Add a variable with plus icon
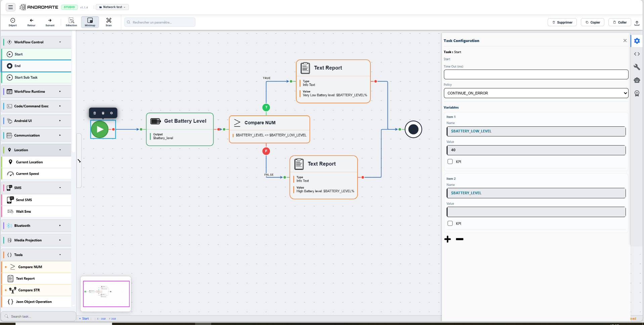This screenshot has height=325, width=644. tap(448, 239)
